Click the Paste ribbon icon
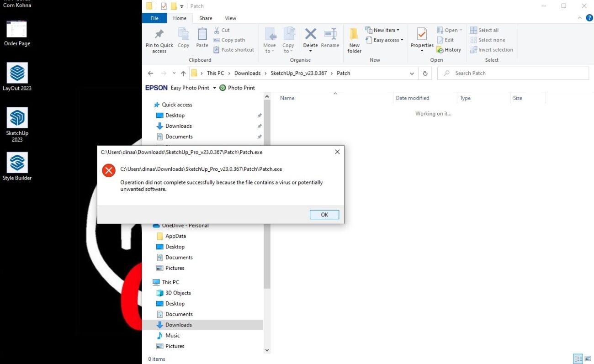594x364 pixels. pos(202,38)
